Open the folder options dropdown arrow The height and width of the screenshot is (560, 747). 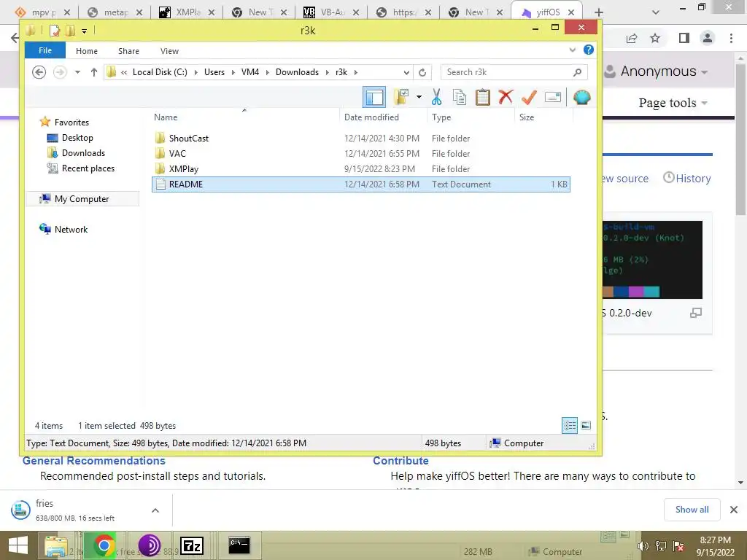pos(419,97)
